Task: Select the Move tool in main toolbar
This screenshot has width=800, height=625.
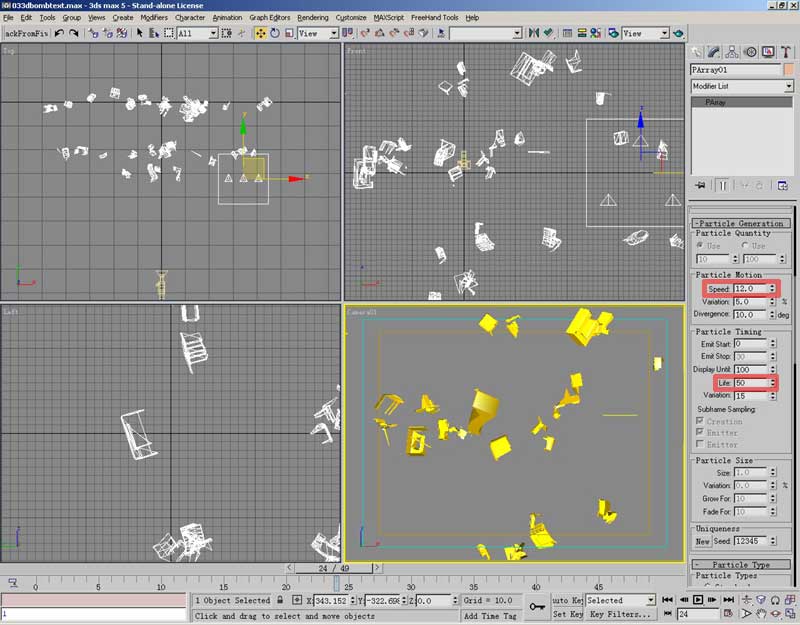Action: tap(261, 33)
